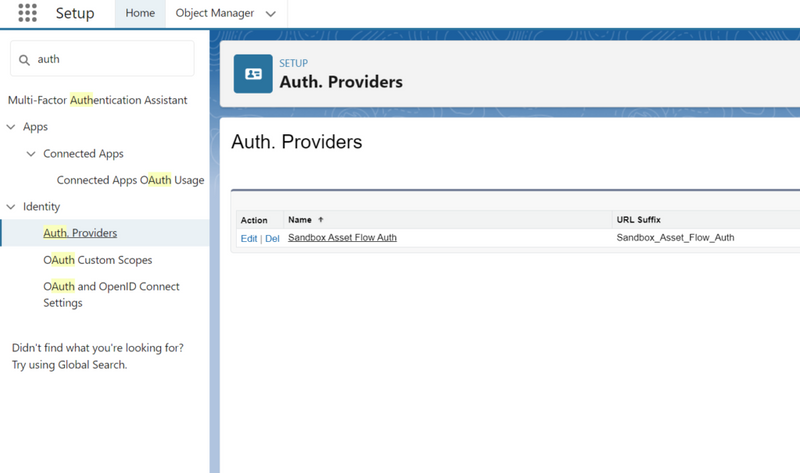The width and height of the screenshot is (800, 473).
Task: Collapse the Connected Apps subsection
Action: (31, 154)
